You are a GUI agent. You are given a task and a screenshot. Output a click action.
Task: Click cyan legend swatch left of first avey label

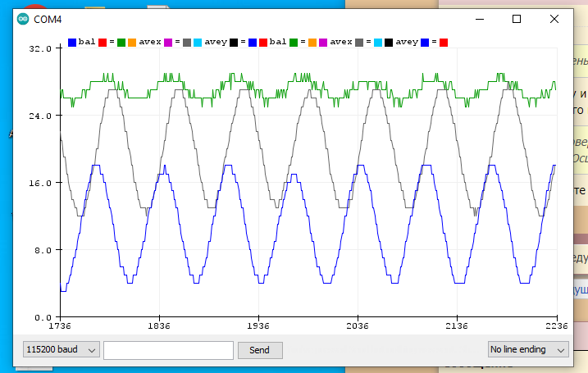[x=198, y=43]
